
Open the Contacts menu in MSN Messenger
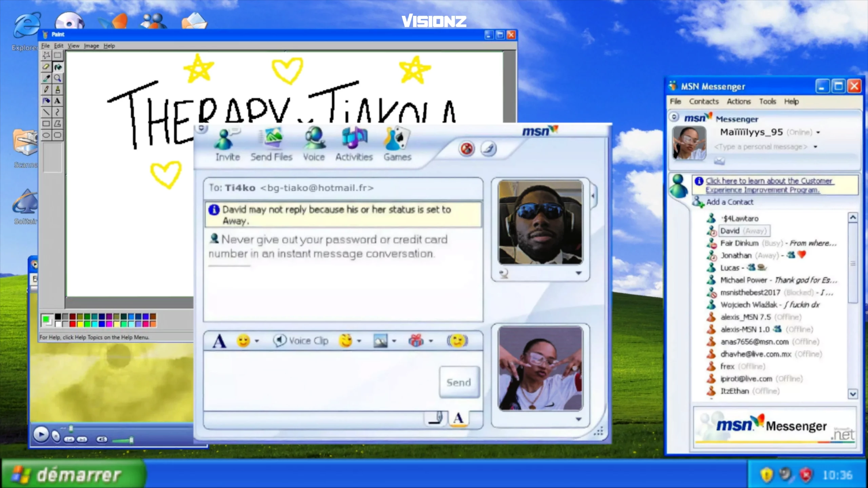point(704,102)
